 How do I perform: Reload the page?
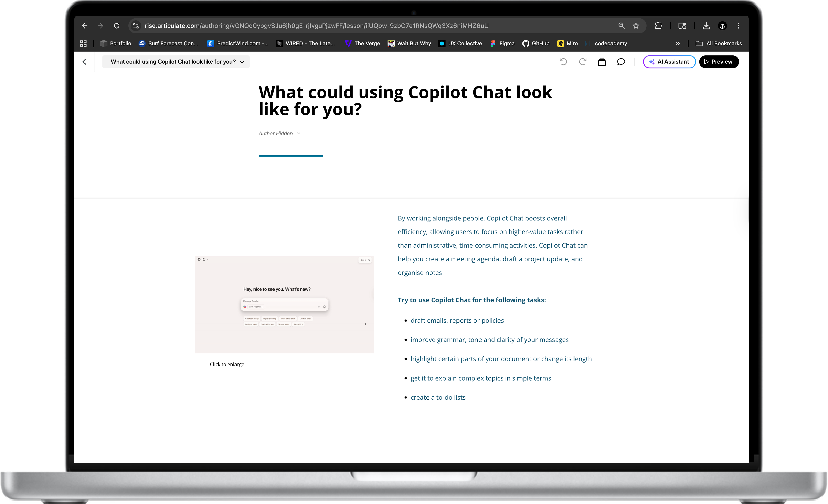click(x=117, y=26)
